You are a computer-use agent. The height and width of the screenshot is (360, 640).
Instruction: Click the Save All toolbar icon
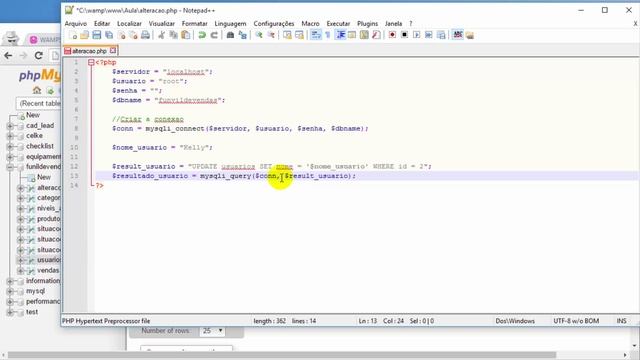[109, 35]
